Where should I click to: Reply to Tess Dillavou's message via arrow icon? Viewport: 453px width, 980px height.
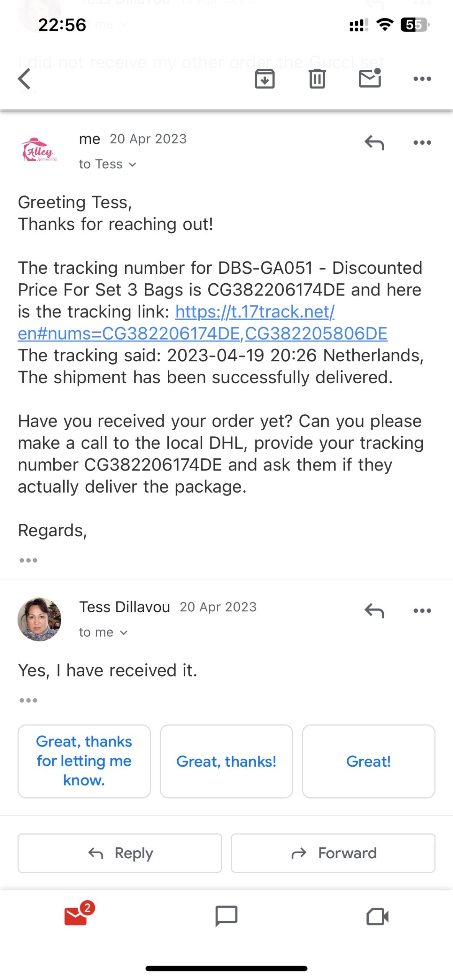374,611
